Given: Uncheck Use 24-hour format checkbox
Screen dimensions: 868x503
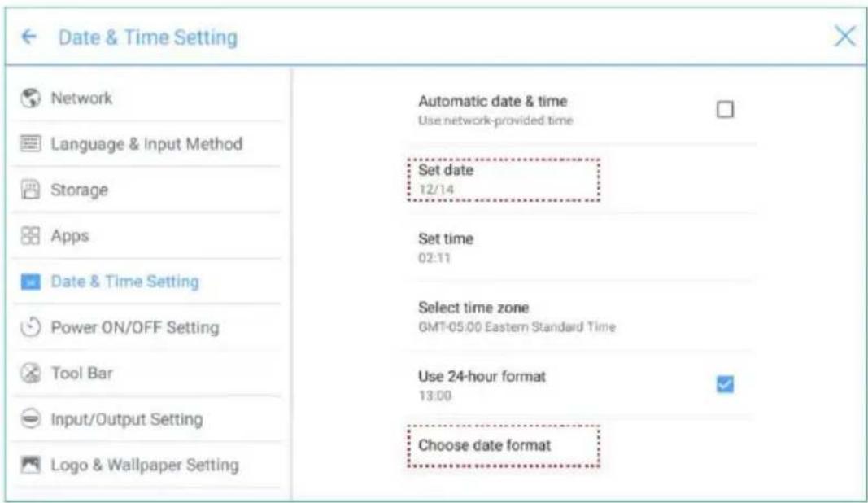Looking at the screenshot, I should point(725,384).
